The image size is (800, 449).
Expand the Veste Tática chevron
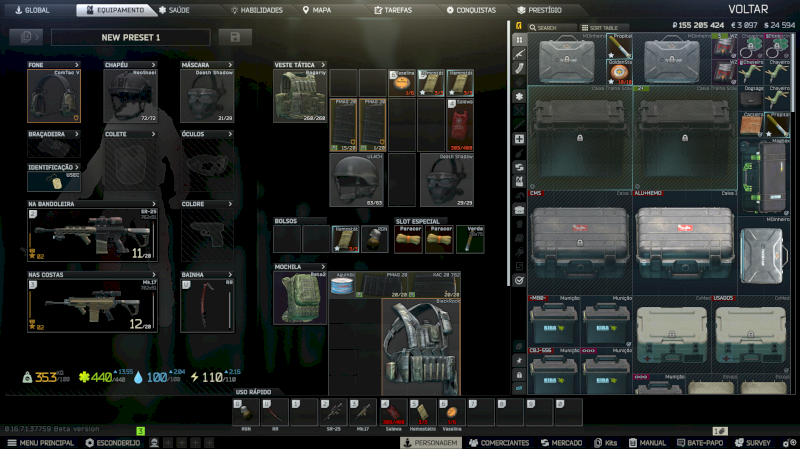pos(323,65)
